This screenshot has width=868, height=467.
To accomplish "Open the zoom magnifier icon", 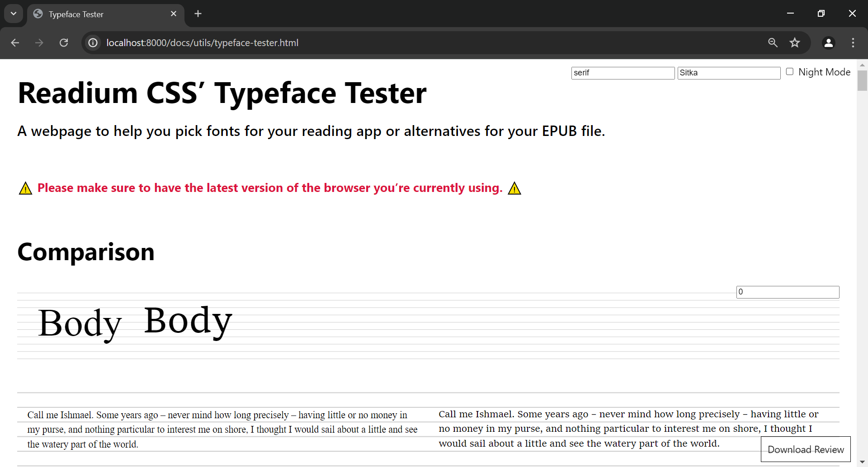I will (x=773, y=42).
